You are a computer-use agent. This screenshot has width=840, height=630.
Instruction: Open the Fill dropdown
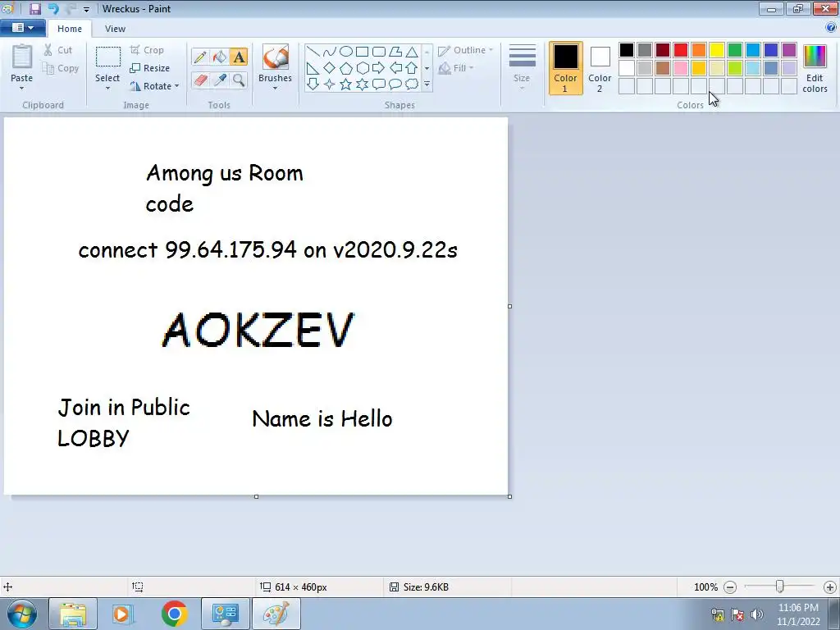coord(456,68)
